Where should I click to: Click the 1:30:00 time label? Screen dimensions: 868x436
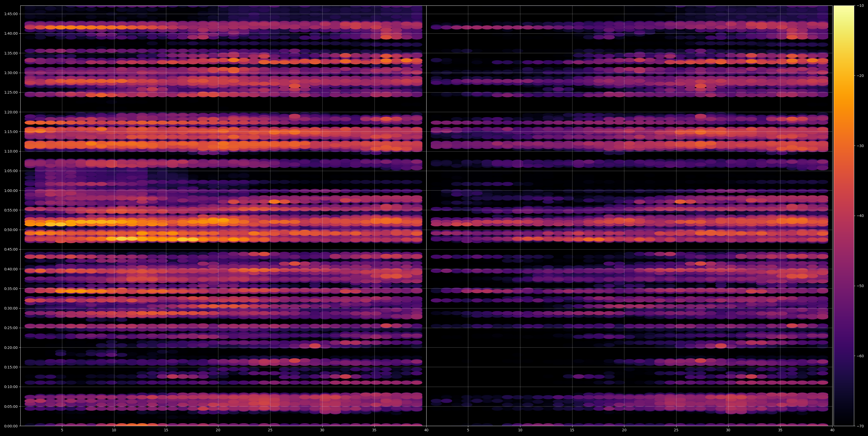point(11,73)
